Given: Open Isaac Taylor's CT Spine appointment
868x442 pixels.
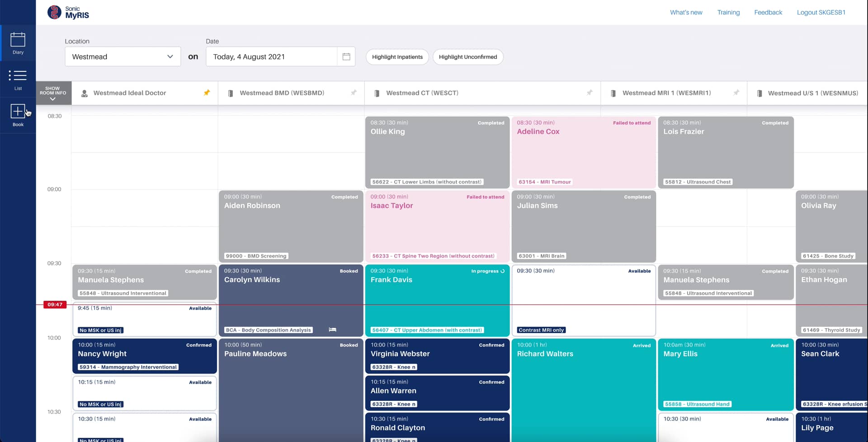Looking at the screenshot, I should click(437, 226).
